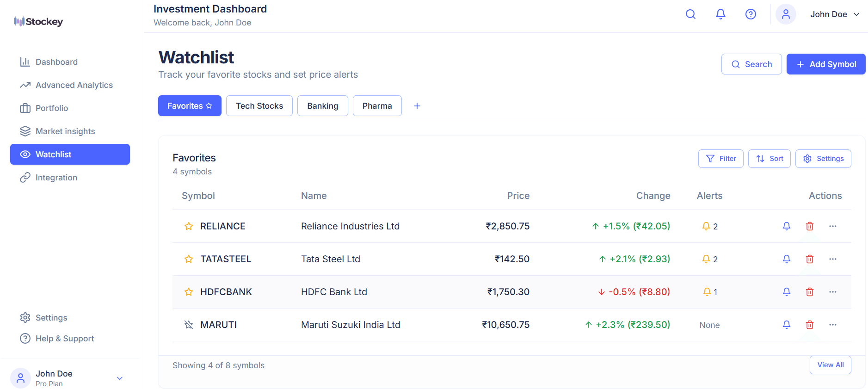Viewport: 868px width, 389px height.
Task: Open notifications bell in header
Action: (x=720, y=14)
